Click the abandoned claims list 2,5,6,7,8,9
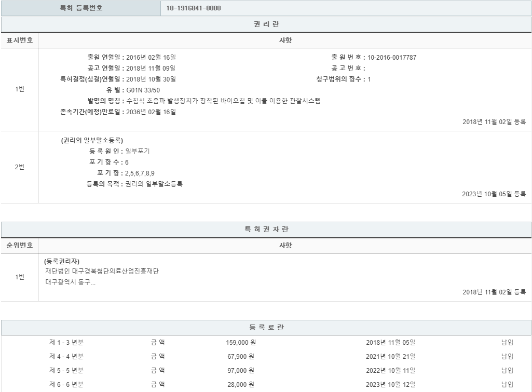532x392 pixels. (x=140, y=173)
